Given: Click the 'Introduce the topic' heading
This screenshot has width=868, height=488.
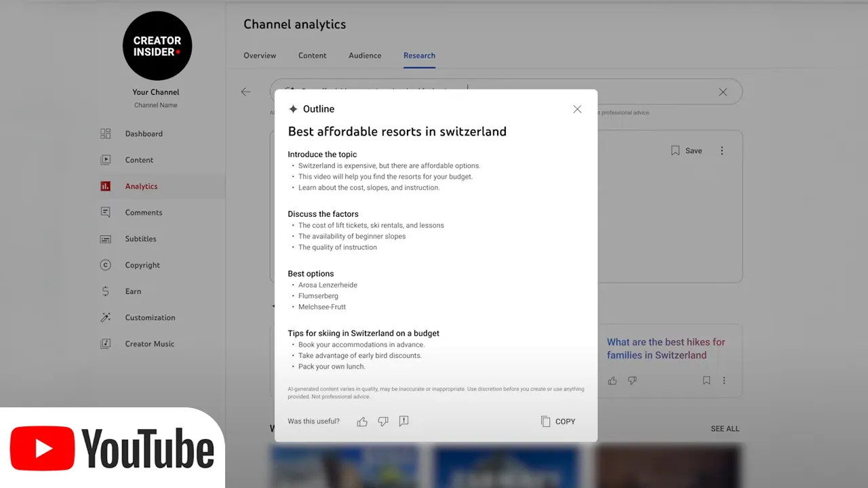Looking at the screenshot, I should [322, 155].
